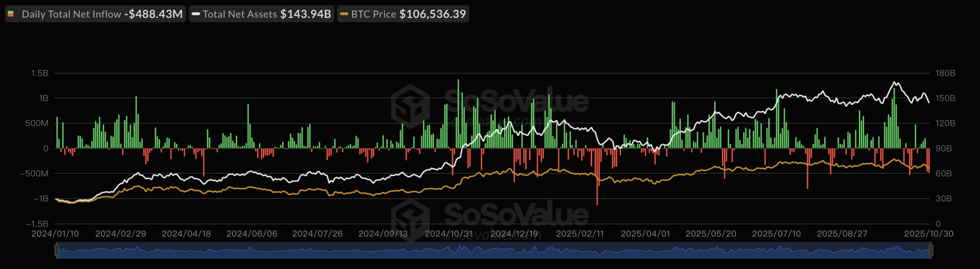Screen dimensions: 980x269
Task: Click the $143.94B net assets value
Action: [x=306, y=14]
